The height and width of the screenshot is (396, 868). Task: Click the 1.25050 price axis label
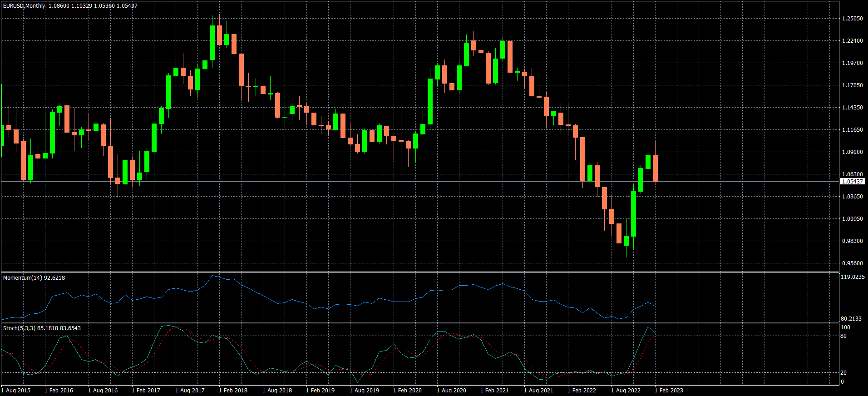click(x=852, y=19)
